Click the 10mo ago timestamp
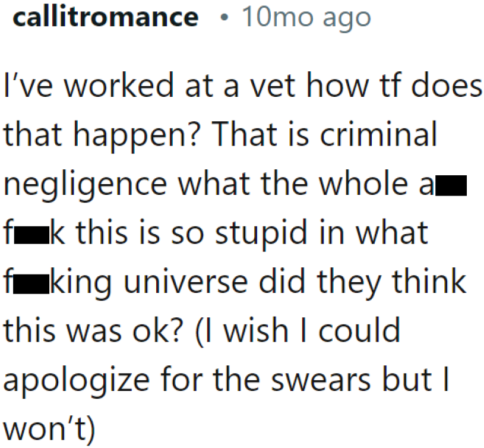Image resolution: width=484 pixels, height=448 pixels. click(305, 18)
